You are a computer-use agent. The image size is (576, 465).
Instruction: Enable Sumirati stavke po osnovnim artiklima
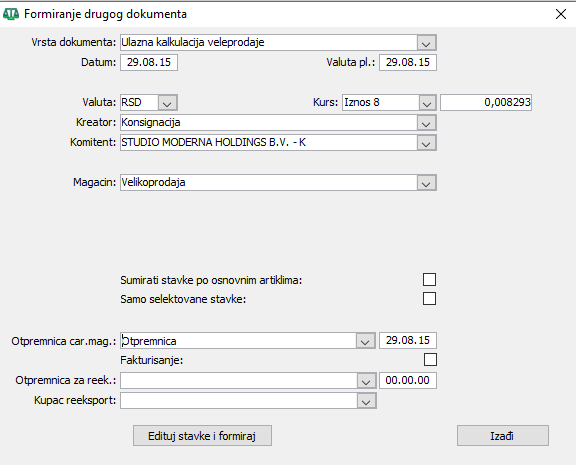429,280
